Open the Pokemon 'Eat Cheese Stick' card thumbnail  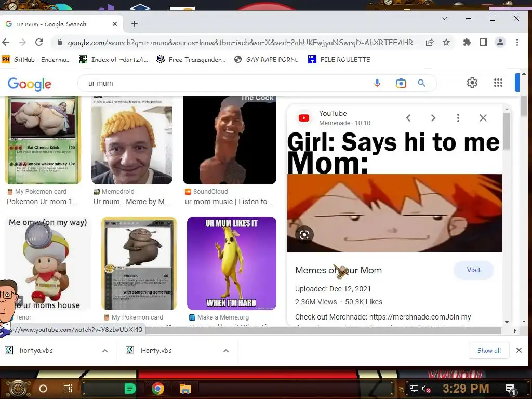pos(43,140)
